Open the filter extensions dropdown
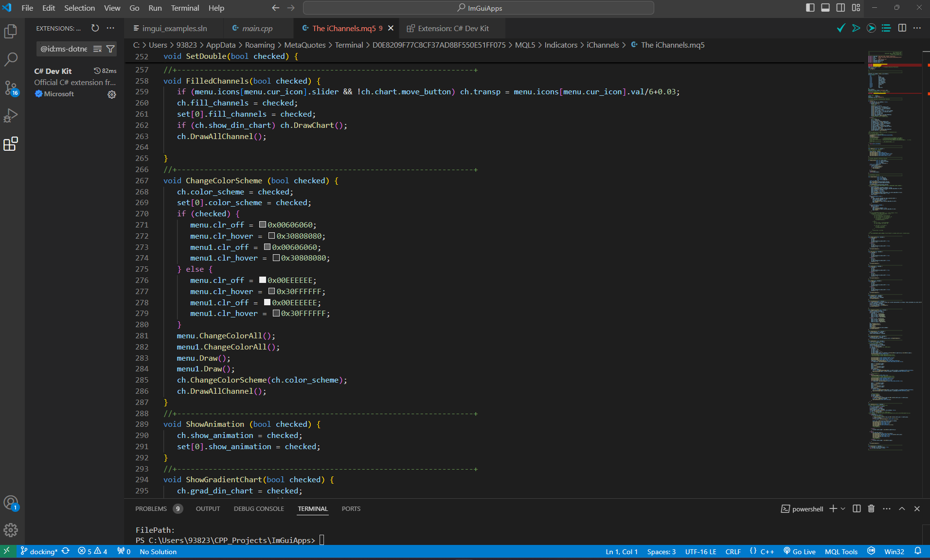930x560 pixels. (110, 49)
